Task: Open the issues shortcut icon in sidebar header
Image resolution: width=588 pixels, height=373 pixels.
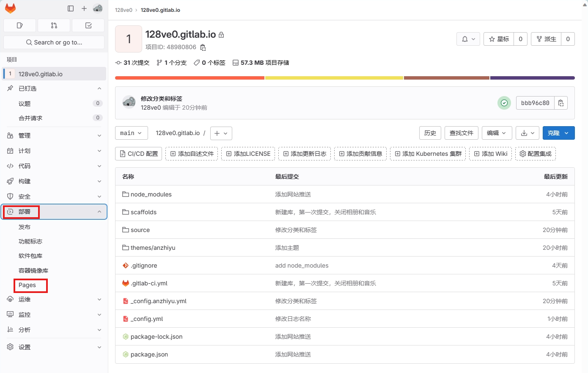Action: [19, 25]
